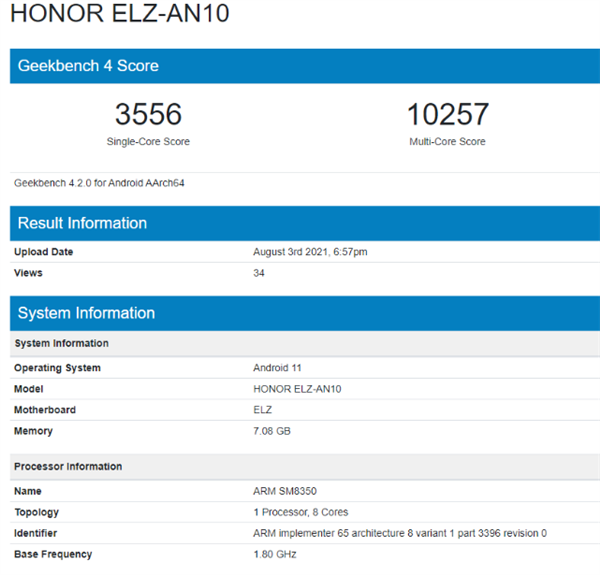Select the 7.08 GB memory value
Screen dimensions: 600x575
272,431
